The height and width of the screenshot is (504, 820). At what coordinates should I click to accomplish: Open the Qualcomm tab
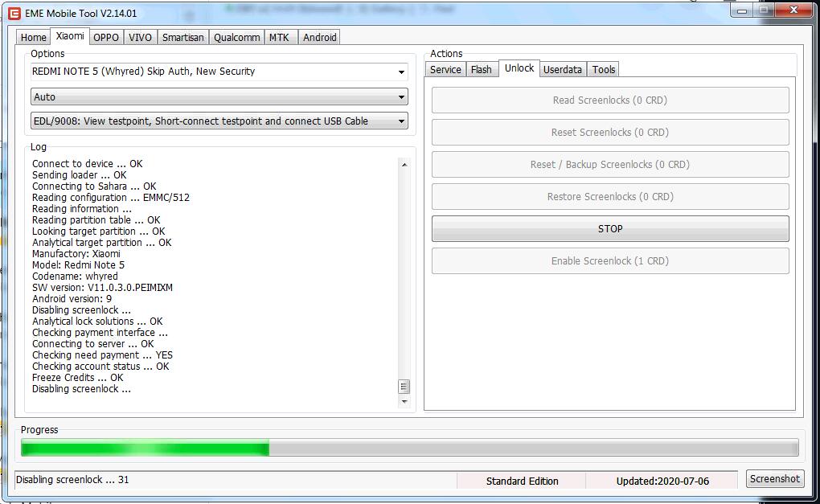coord(237,37)
